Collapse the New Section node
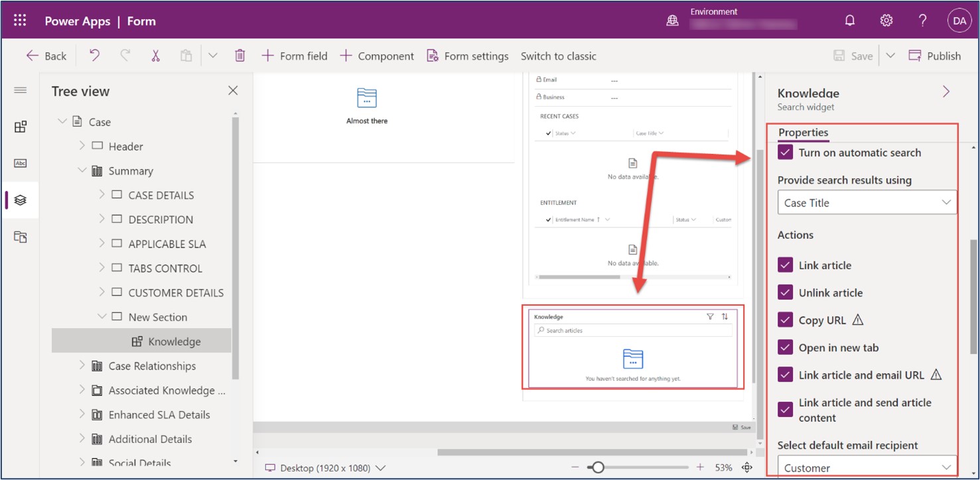Viewport: 980px width, 480px height. click(x=102, y=317)
